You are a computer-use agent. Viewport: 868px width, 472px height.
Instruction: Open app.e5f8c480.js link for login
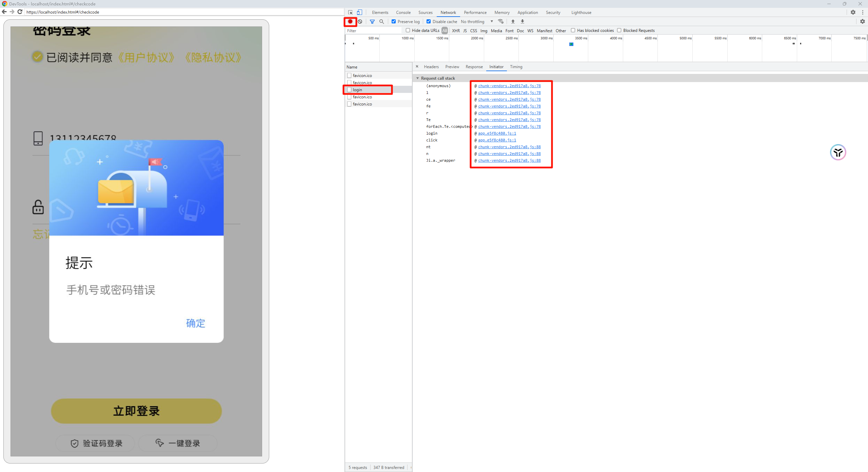coord(497,133)
